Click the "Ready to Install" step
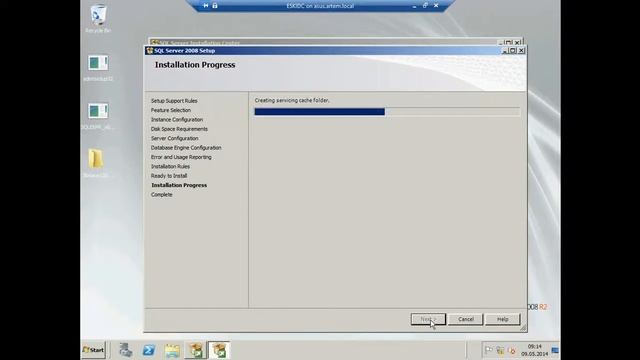Image resolution: width=640 pixels, height=360 pixels. [169, 176]
